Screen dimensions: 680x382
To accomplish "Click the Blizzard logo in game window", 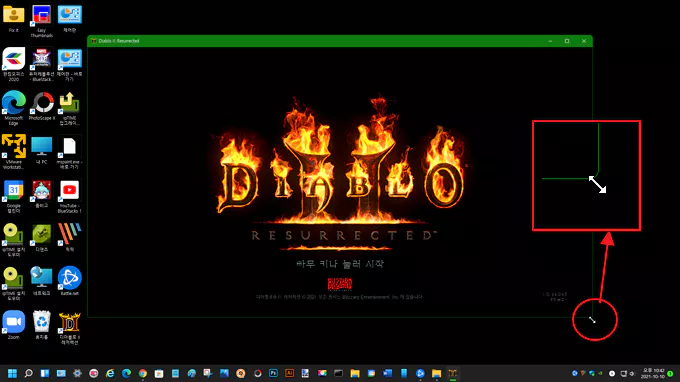I will tap(340, 284).
